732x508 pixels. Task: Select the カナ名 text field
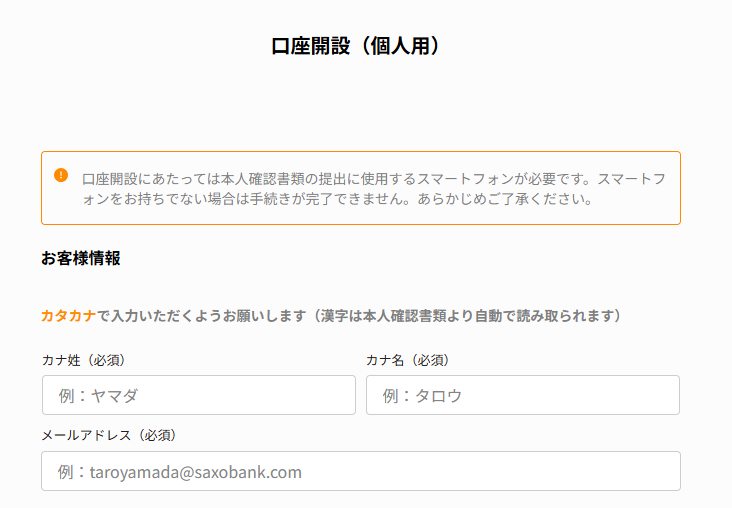coord(522,395)
